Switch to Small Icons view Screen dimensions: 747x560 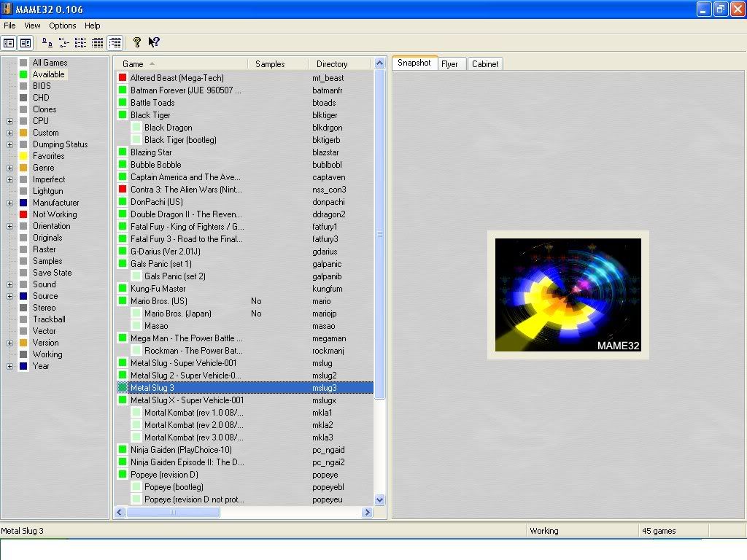pyautogui.click(x=64, y=43)
